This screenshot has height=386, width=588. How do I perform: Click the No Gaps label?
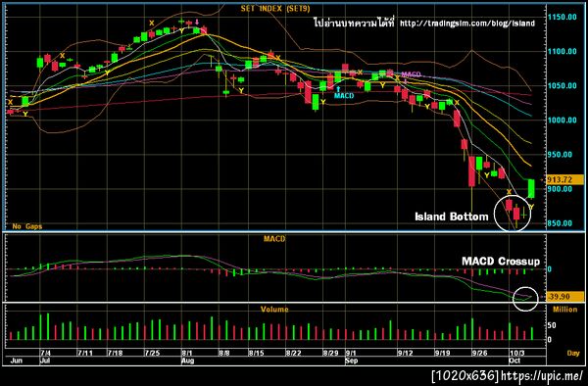[27, 226]
